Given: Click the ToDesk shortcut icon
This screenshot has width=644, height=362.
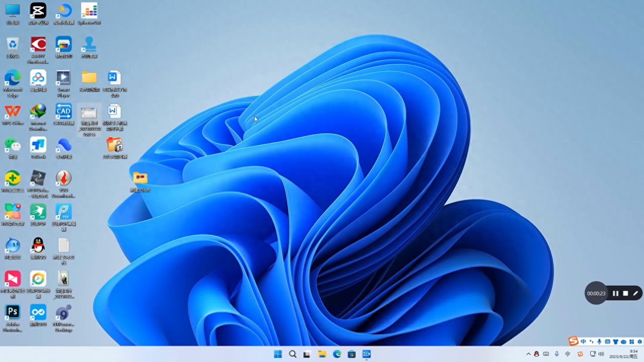Looking at the screenshot, I should tap(38, 145).
